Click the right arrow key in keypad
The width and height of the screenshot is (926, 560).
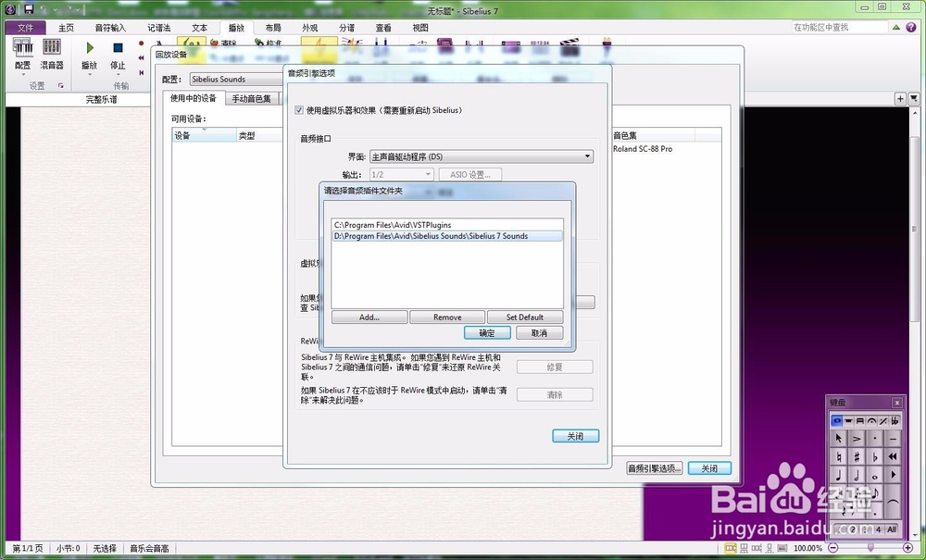point(893,475)
